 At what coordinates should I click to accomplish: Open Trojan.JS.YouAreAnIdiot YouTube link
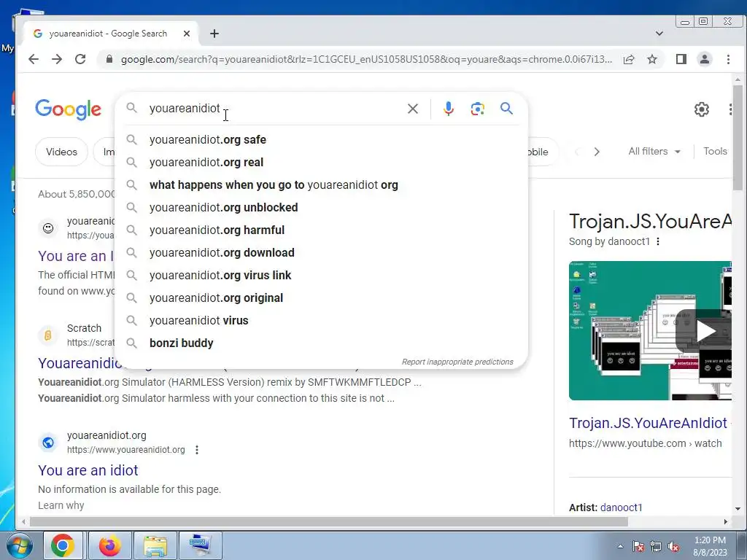point(648,423)
